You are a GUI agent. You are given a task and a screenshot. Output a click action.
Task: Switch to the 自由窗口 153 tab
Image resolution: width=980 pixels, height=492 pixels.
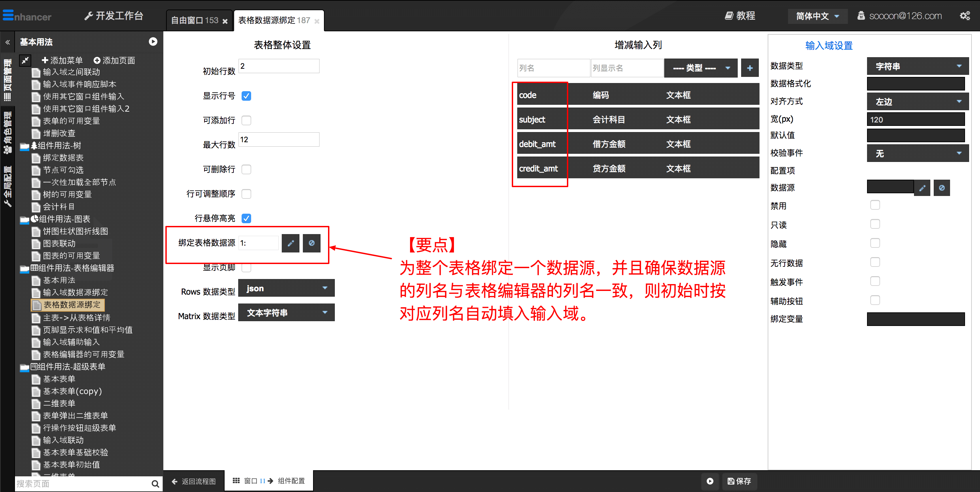click(x=195, y=20)
